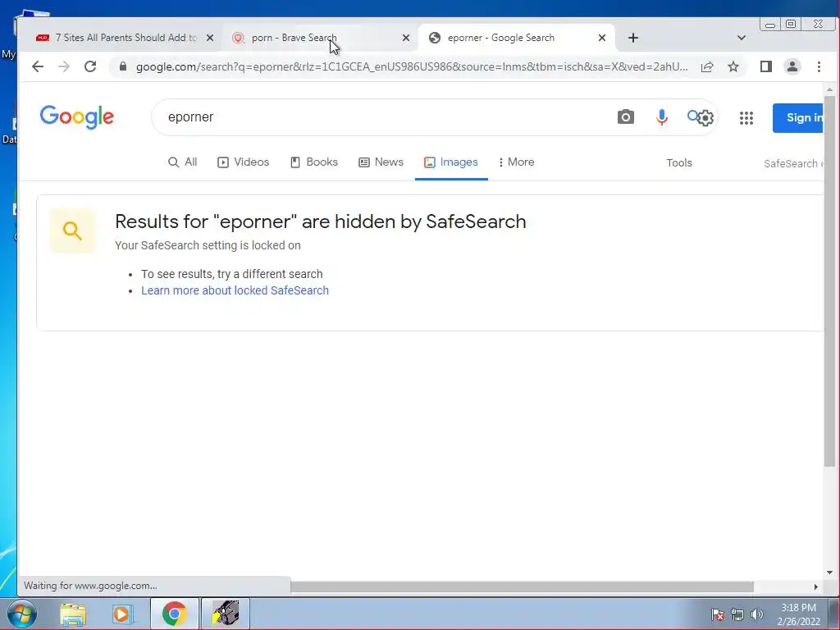840x630 pixels.
Task: Click the address bar URL
Action: (x=412, y=66)
